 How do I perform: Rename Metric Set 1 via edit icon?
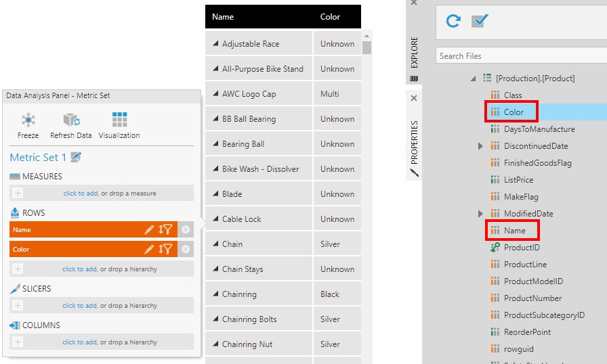[x=77, y=158]
